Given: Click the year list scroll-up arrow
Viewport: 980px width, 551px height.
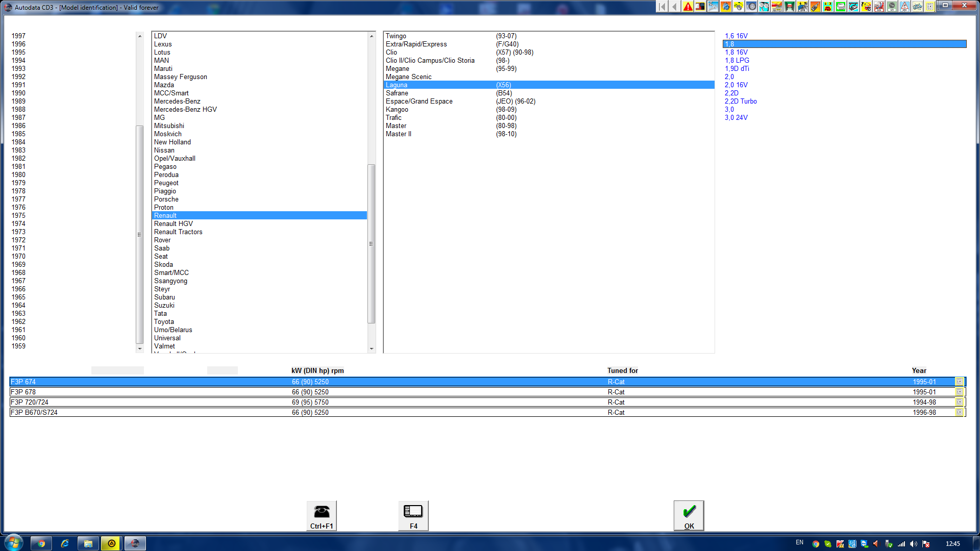Looking at the screenshot, I should pyautogui.click(x=140, y=36).
